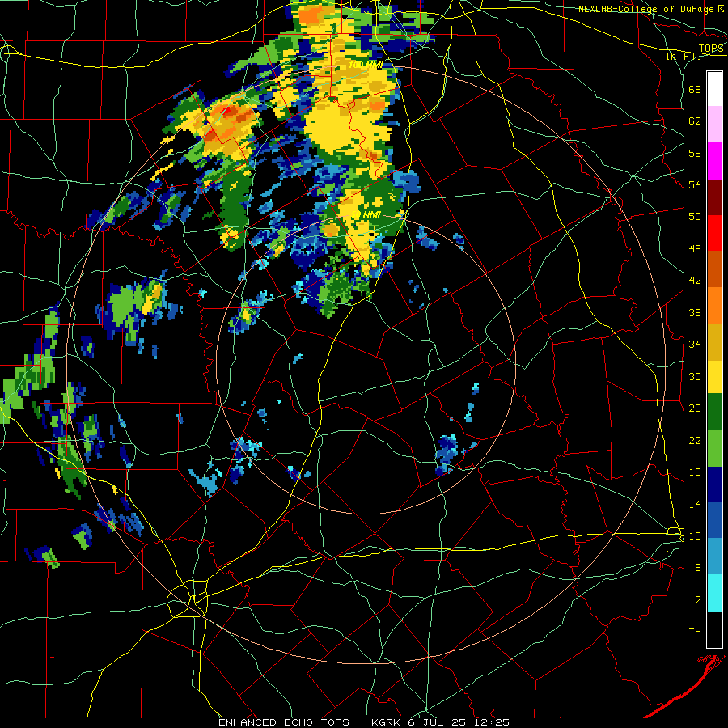
Task: Pick the sky blue legend swatch
Action: point(714,557)
